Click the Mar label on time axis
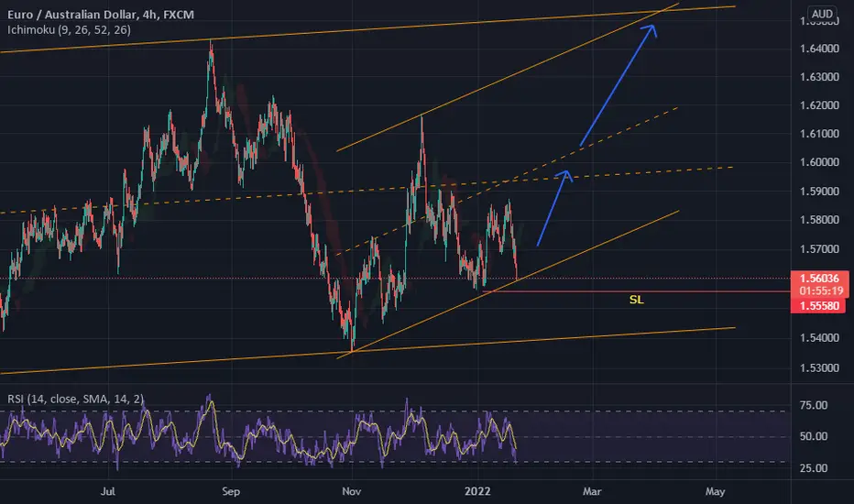The width and height of the screenshot is (854, 504). click(592, 491)
